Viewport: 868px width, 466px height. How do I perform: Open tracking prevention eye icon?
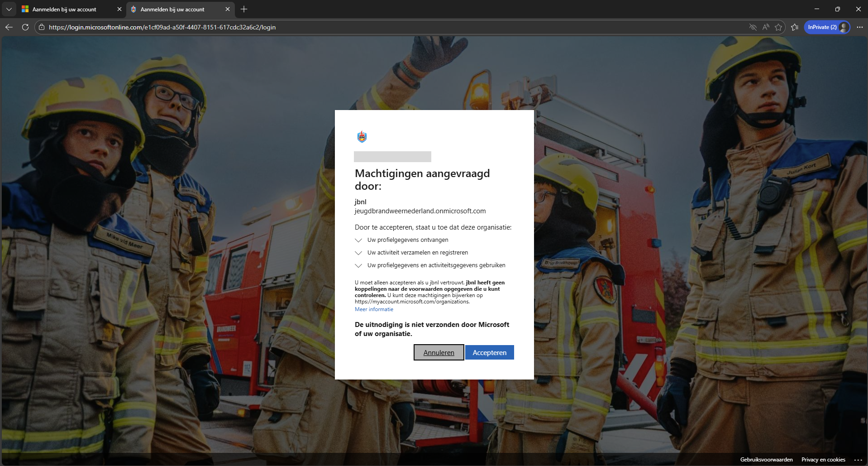[753, 27]
